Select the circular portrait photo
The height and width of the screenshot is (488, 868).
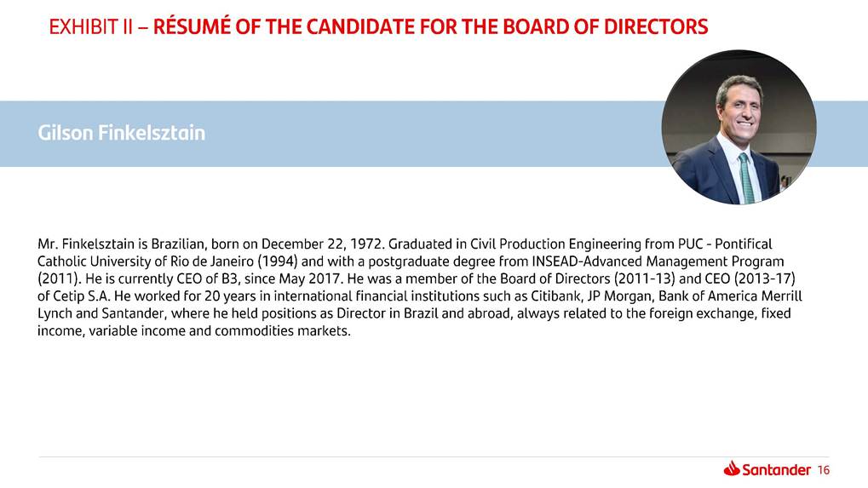click(x=739, y=128)
